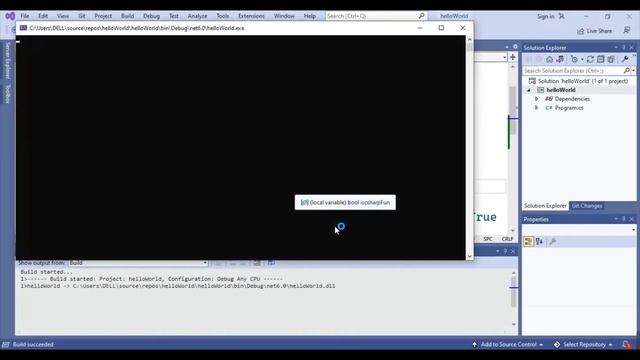Click the Search (Ctrl+Q) box

[x=376, y=16]
